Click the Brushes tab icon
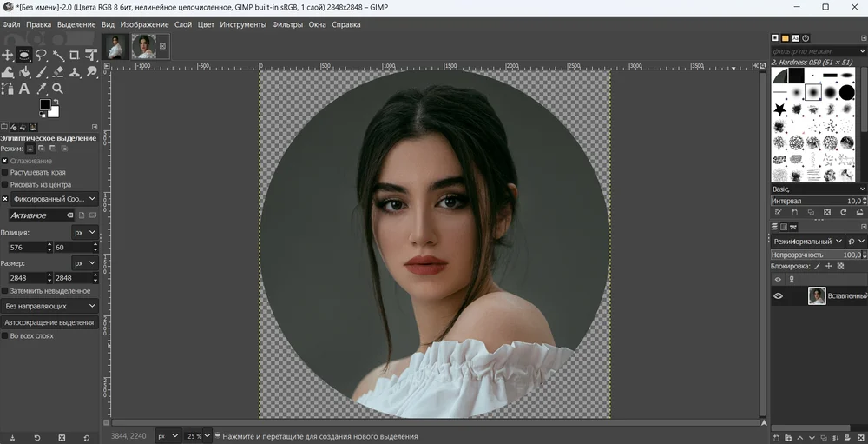Image resolution: width=868 pixels, height=444 pixels. [775, 38]
